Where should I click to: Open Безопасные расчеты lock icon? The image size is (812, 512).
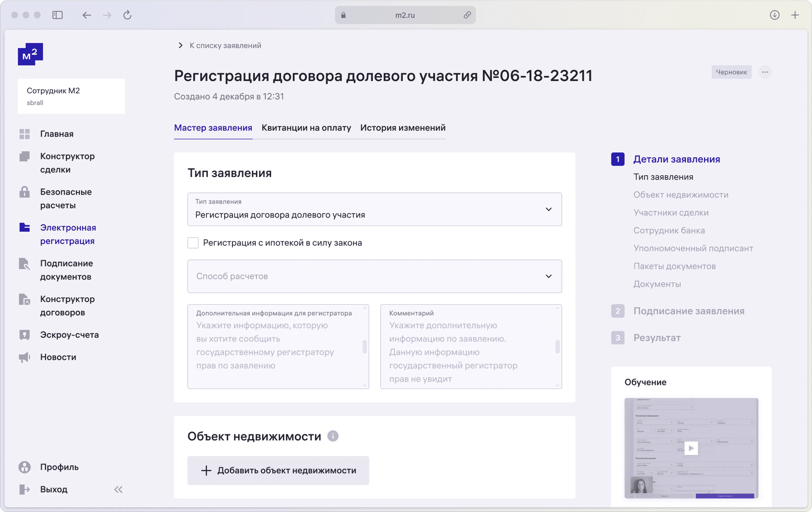coord(24,192)
